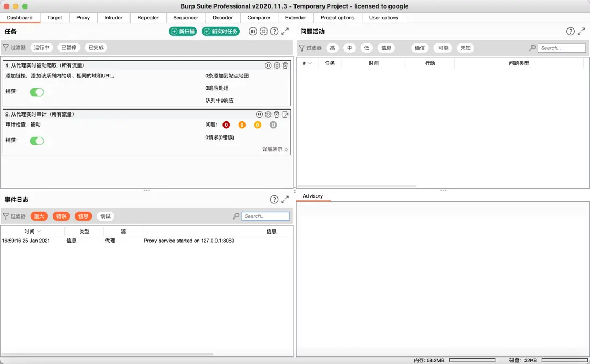The height and width of the screenshot is (364, 590).
Task: Click Event log search field
Action: [x=265, y=216]
